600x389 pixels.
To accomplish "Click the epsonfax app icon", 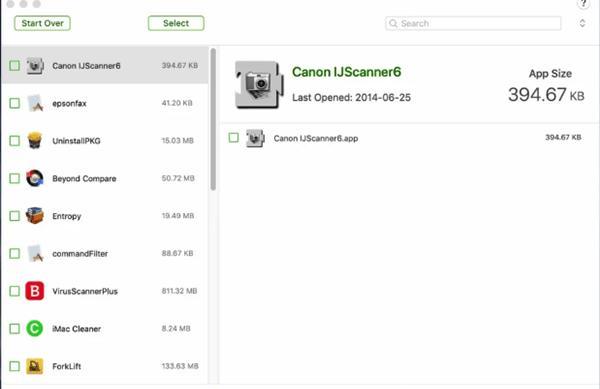I will 35,103.
